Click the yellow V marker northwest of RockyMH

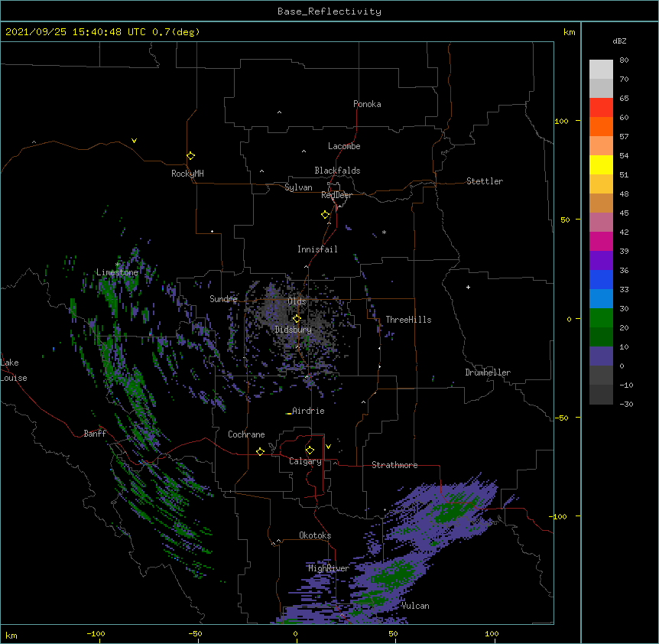[x=134, y=141]
